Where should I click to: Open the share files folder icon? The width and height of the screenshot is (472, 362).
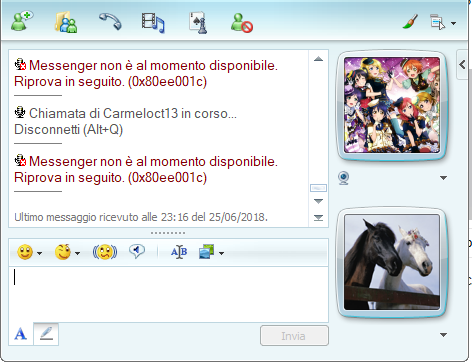pyautogui.click(x=66, y=22)
